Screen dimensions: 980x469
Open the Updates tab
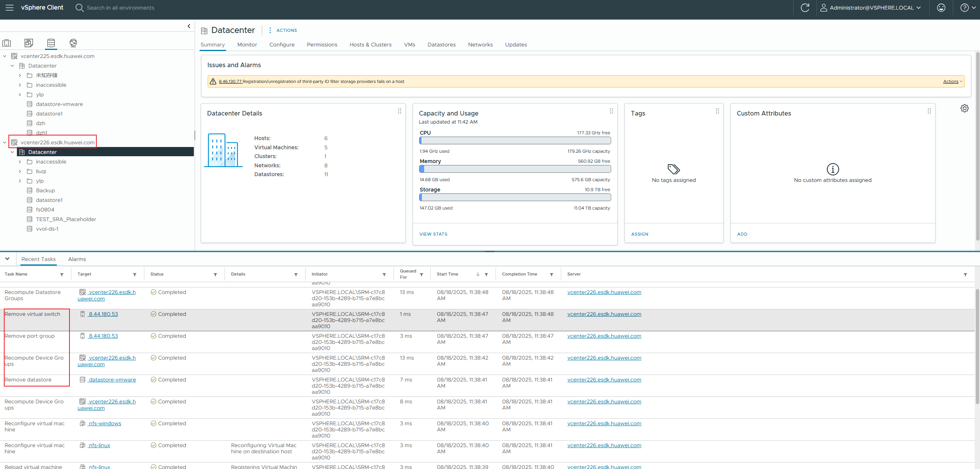coord(516,45)
